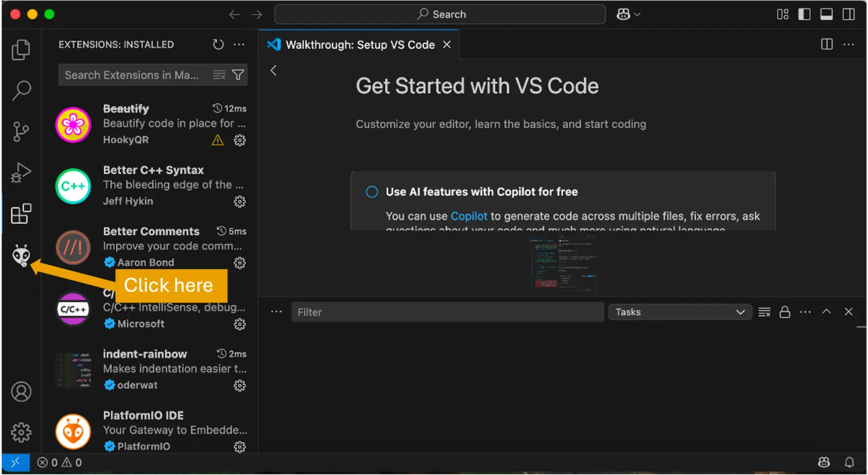Viewport: 868px width, 475px height.
Task: Open the extensions filter funnel
Action: (x=238, y=75)
